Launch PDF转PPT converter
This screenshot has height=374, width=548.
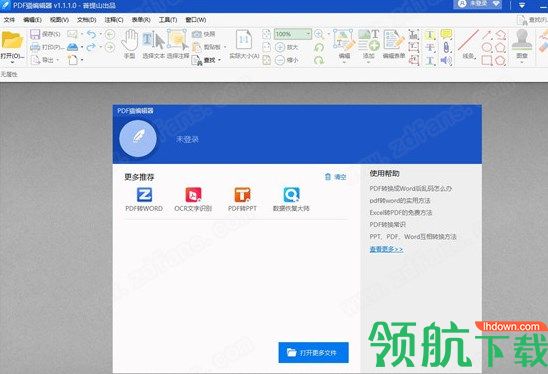[242, 199]
